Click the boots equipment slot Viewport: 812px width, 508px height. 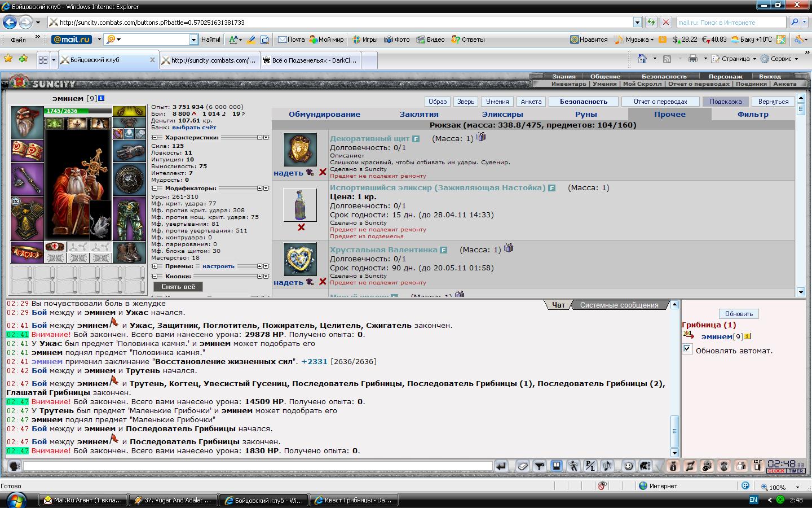tap(129, 252)
